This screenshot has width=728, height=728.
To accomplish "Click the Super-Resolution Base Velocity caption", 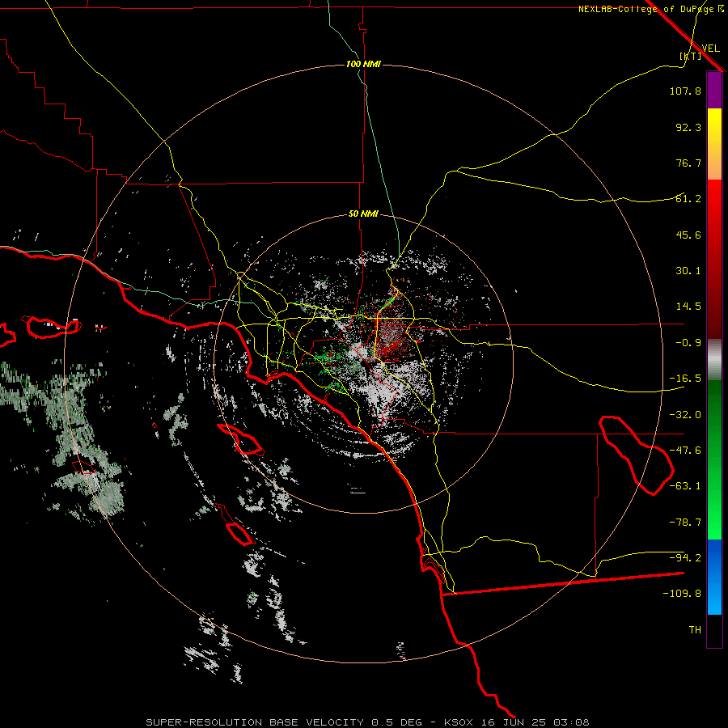I will point(367,722).
